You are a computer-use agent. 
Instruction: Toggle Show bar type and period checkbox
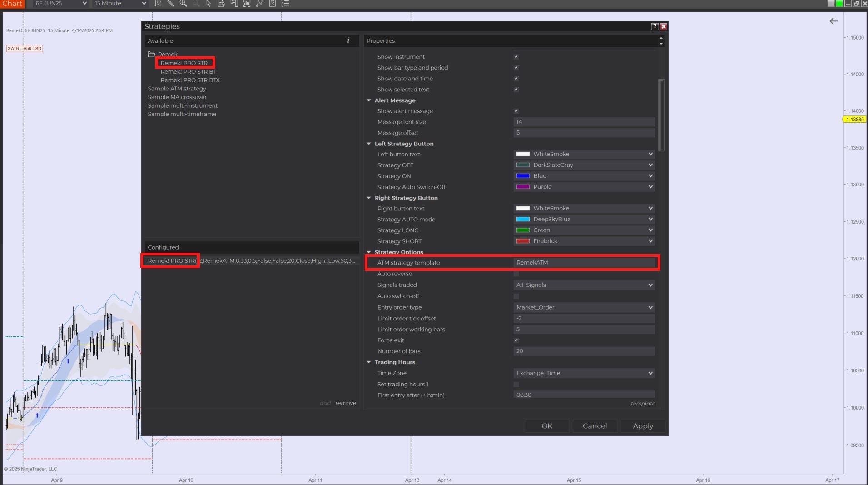tap(516, 68)
